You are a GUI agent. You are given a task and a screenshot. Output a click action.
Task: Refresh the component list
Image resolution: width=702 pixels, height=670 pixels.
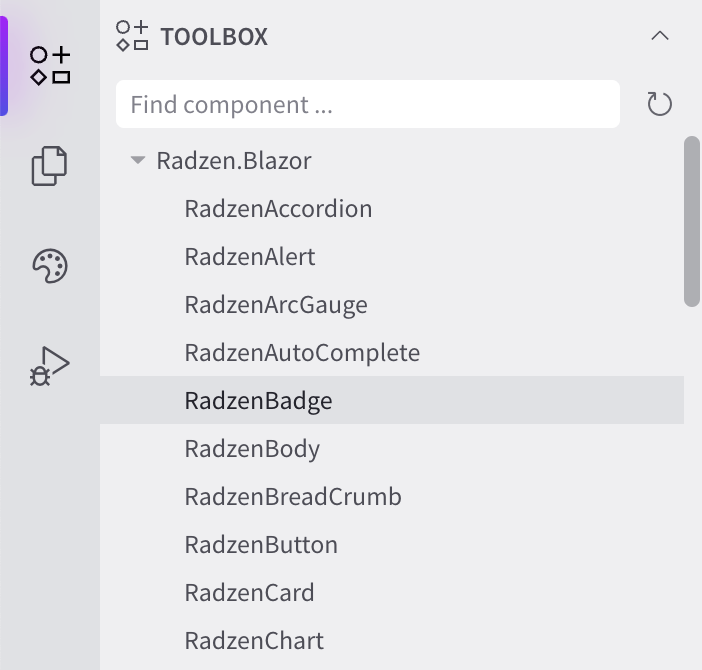659,104
